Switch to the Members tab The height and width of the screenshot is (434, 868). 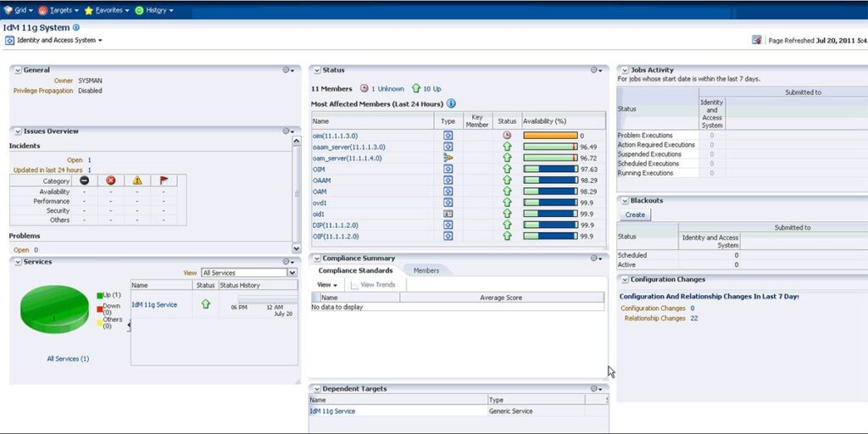pos(426,270)
